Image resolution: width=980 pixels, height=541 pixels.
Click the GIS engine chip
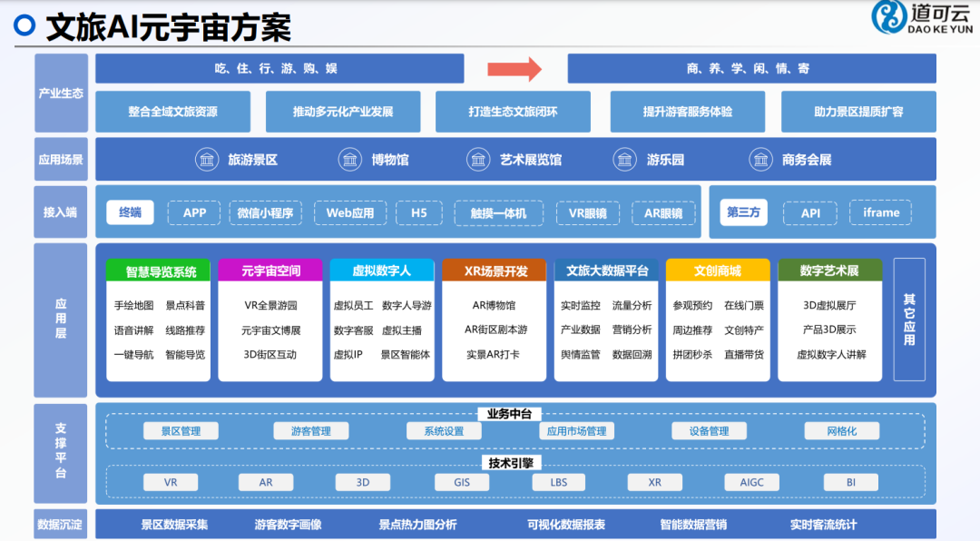tap(462, 482)
